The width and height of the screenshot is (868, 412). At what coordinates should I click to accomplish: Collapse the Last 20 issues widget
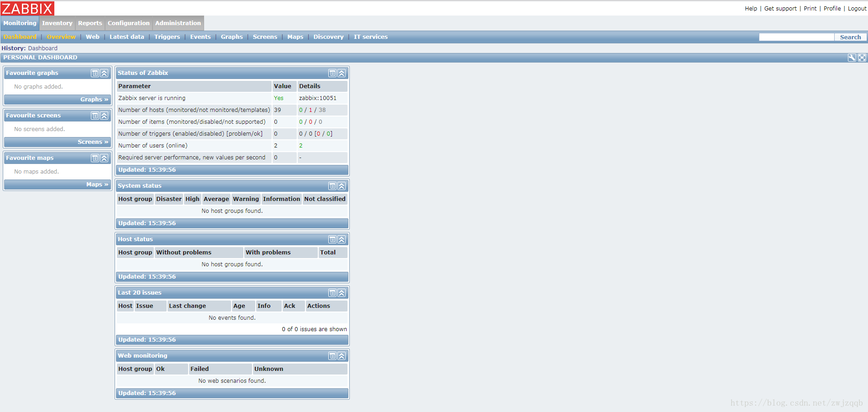[342, 293]
